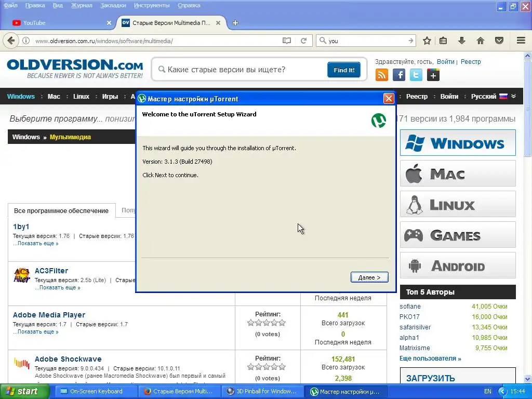Click Еще пользователя link
Image resolution: width=532 pixels, height=399 pixels.
click(x=430, y=358)
